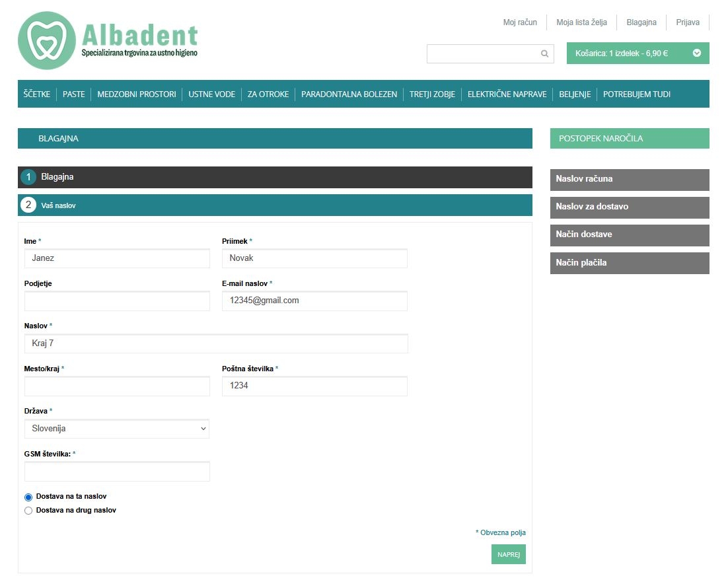Open the ŠČETKE menu category
This screenshot has height=578, width=728.
tap(37, 94)
